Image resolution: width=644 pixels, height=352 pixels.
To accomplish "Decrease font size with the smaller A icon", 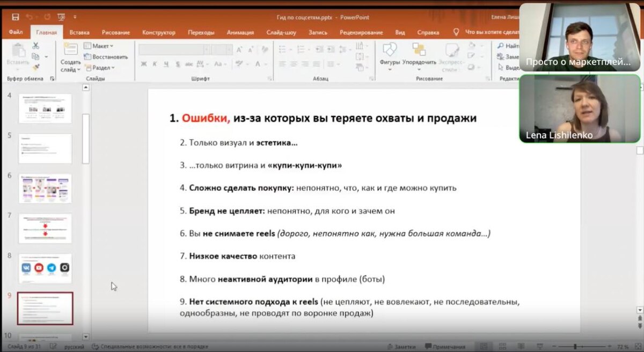I will point(251,50).
